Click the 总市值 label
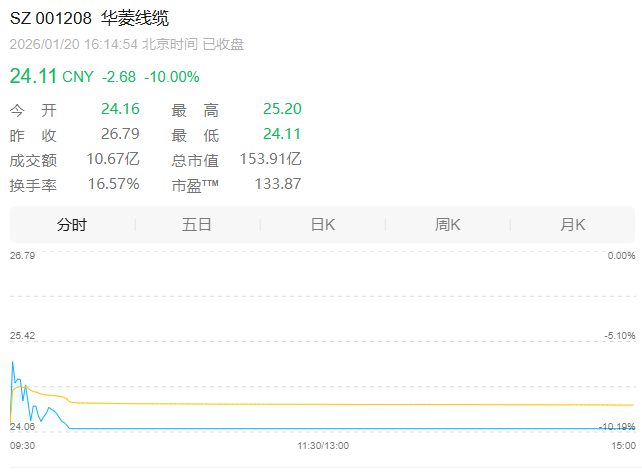642x473 pixels. tap(195, 161)
